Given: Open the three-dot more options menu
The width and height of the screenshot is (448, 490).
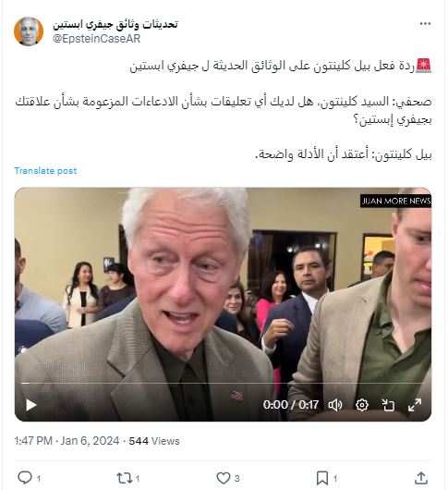Looking at the screenshot, I should [x=425, y=24].
